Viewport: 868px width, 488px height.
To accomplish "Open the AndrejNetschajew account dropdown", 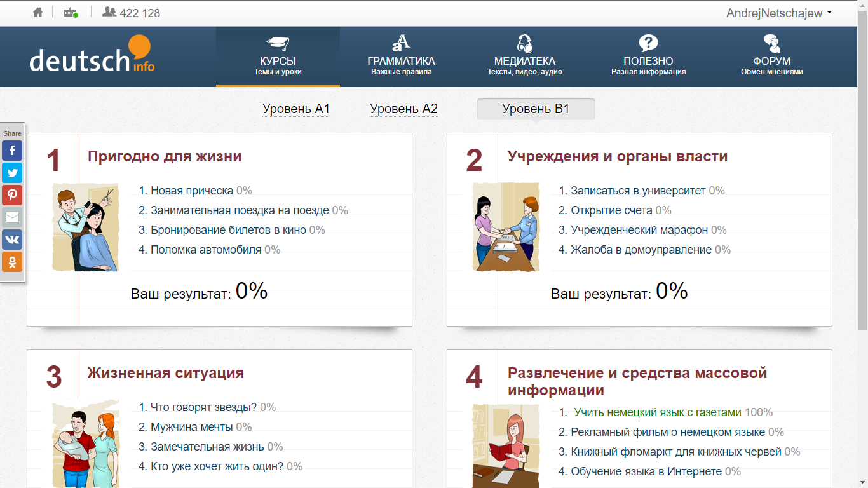I will (x=797, y=11).
